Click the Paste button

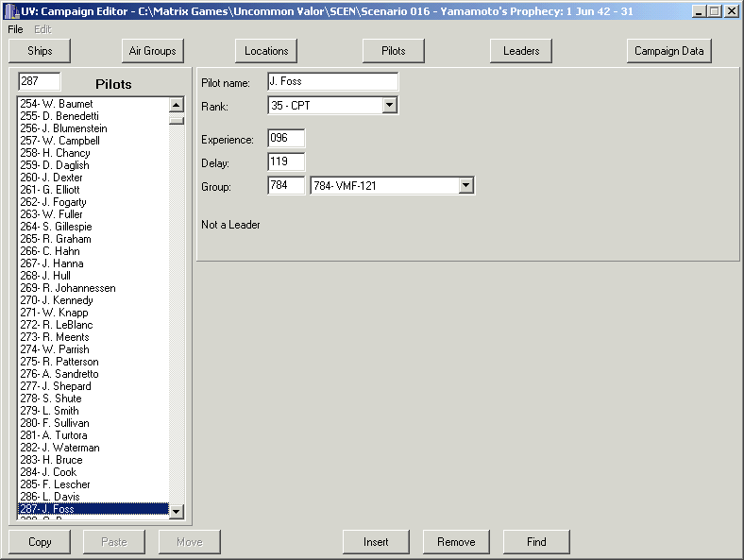pyautogui.click(x=114, y=542)
